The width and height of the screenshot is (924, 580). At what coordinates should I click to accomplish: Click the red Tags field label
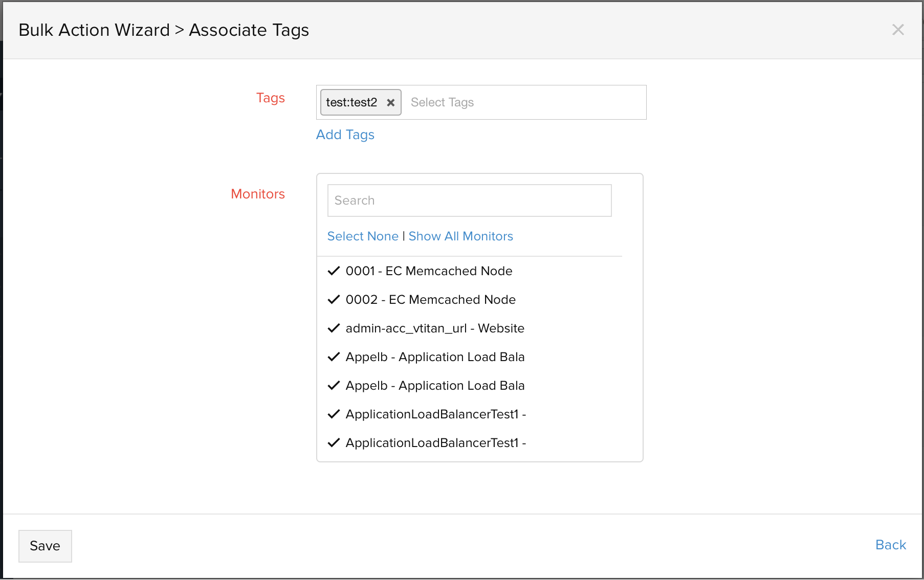270,98
